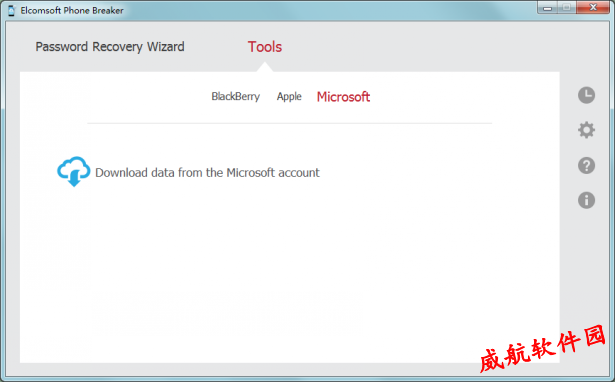Minimize the Phone Breaker window
Viewport: 615px width, 382px height.
point(548,7)
